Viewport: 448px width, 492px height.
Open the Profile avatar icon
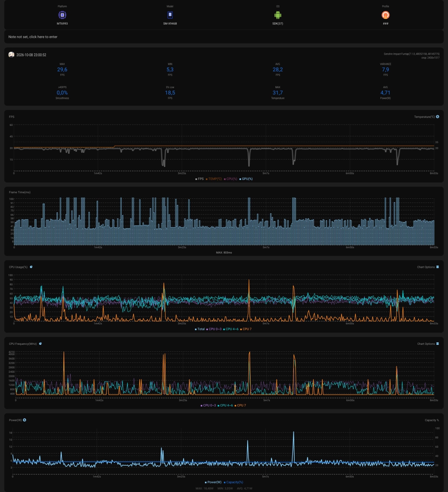pyautogui.click(x=385, y=15)
